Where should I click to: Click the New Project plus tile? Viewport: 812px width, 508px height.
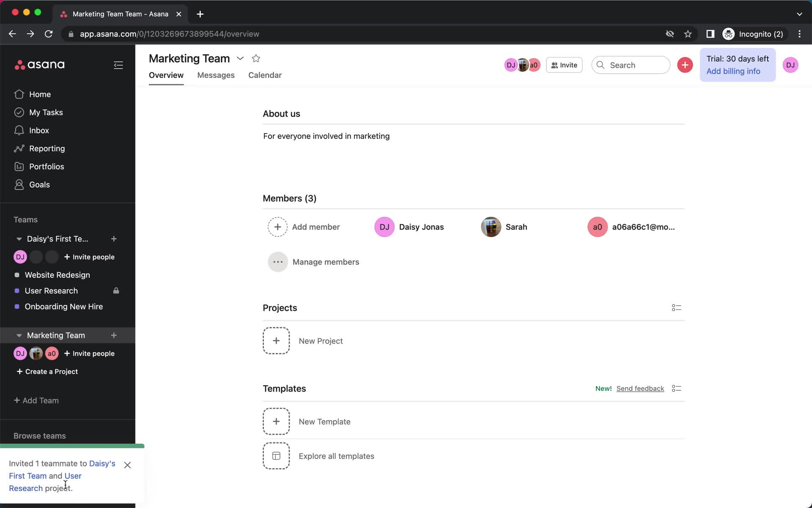276,341
